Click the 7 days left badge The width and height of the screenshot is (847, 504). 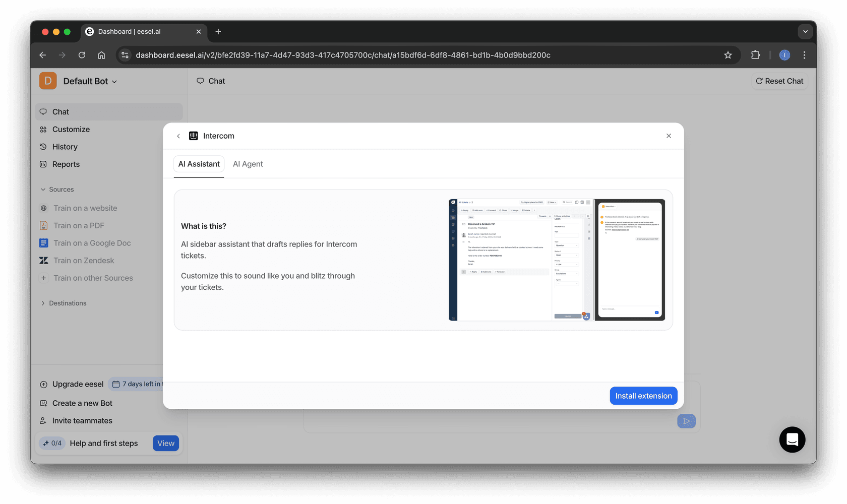coord(136,384)
